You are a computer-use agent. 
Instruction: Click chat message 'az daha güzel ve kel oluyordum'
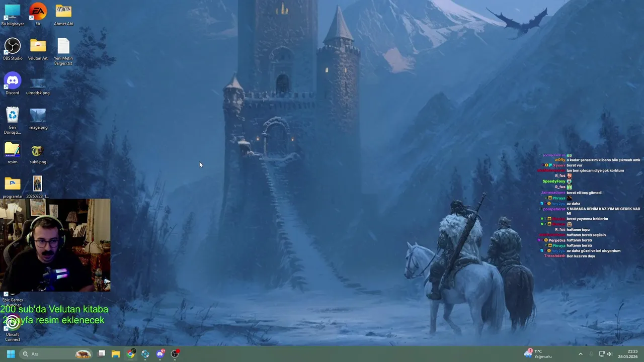point(593,251)
